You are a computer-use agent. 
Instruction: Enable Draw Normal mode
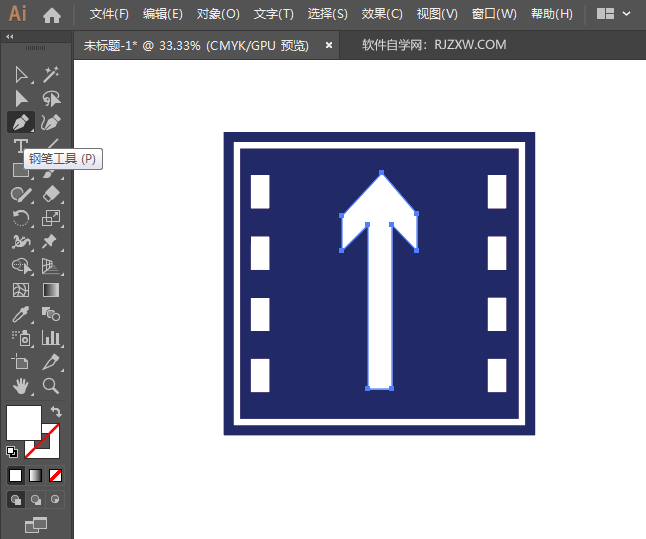[x=16, y=500]
